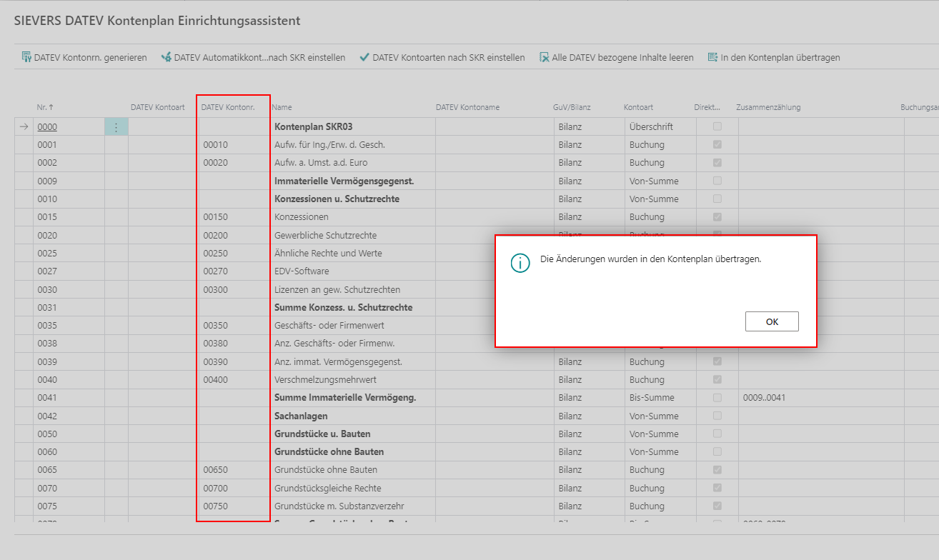Screen dimensions: 939x560
Task: Open the three-dot row menu for 0000
Action: (116, 127)
